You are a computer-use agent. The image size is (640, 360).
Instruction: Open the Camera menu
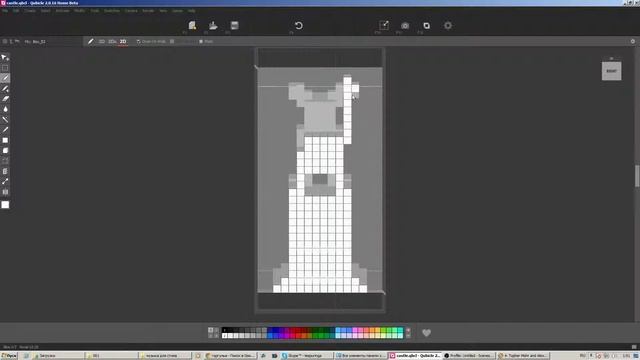pyautogui.click(x=131, y=11)
